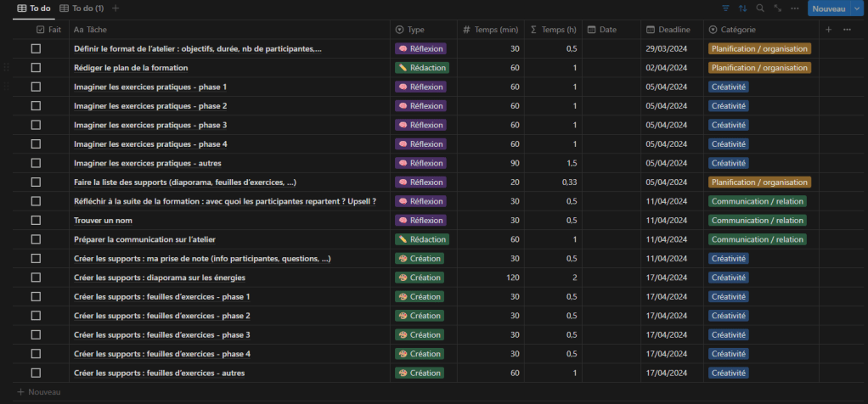Open the view options three-dot menu
868x404 pixels.
[794, 8]
